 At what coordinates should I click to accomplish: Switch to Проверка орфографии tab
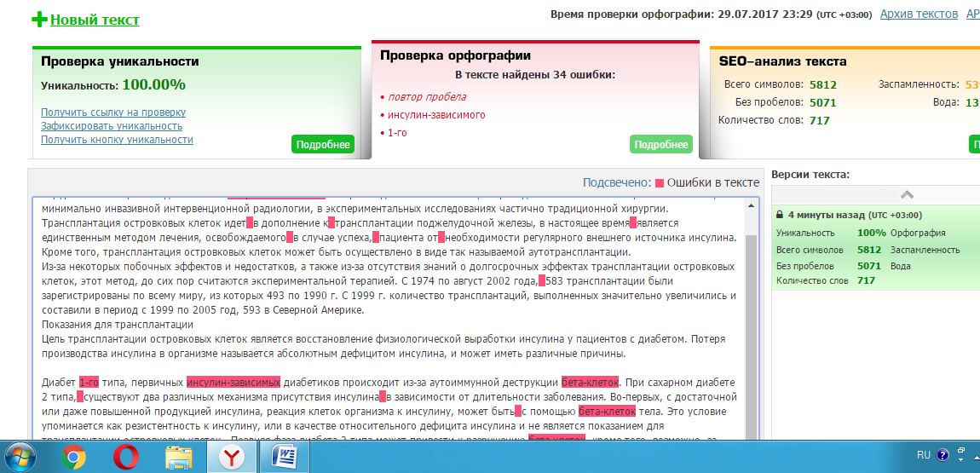[x=456, y=55]
